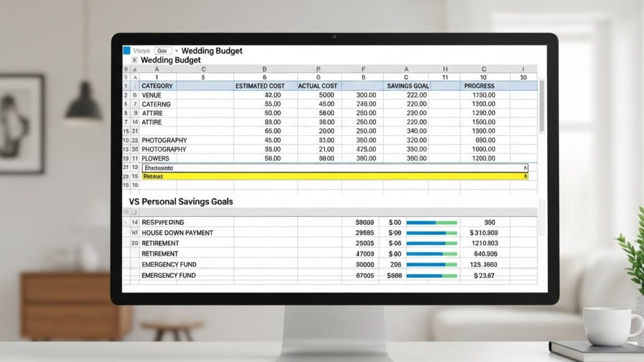Click the progress bar in HOUSE DOWN PAYMENT row
The width and height of the screenshot is (644, 362).
pyautogui.click(x=431, y=233)
